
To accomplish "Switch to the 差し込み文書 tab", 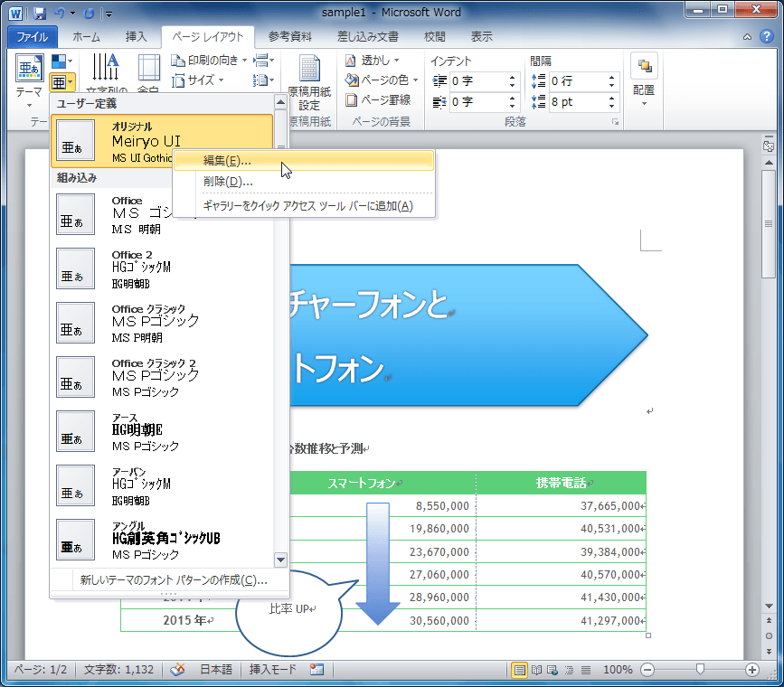I will point(367,37).
